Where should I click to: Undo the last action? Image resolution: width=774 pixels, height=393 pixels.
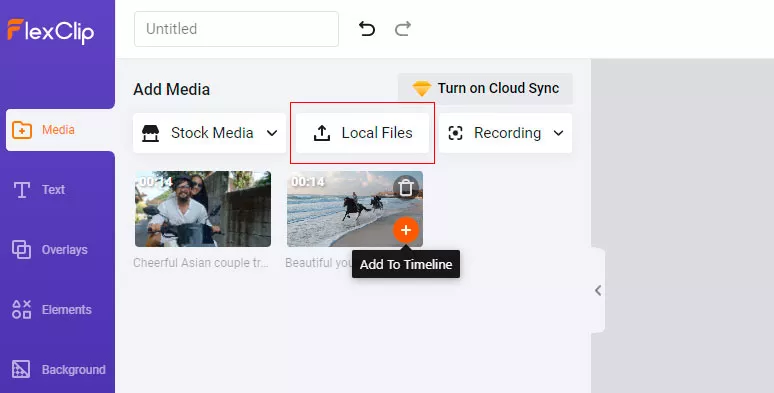[x=367, y=29]
